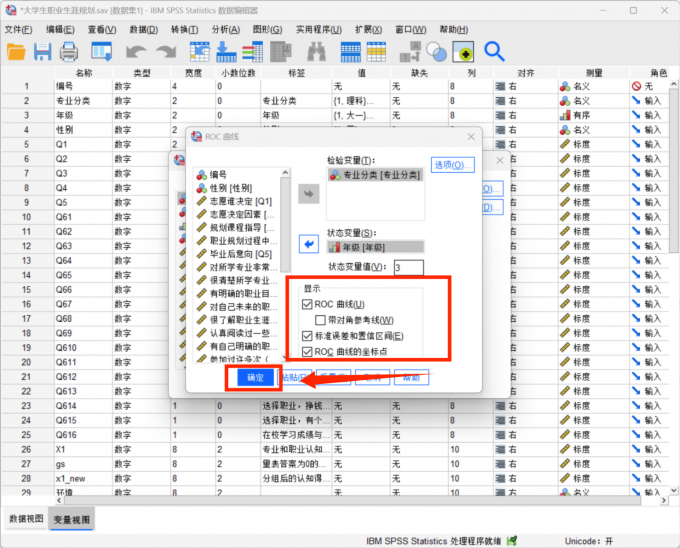Click the binoculars find icon

pyautogui.click(x=317, y=52)
